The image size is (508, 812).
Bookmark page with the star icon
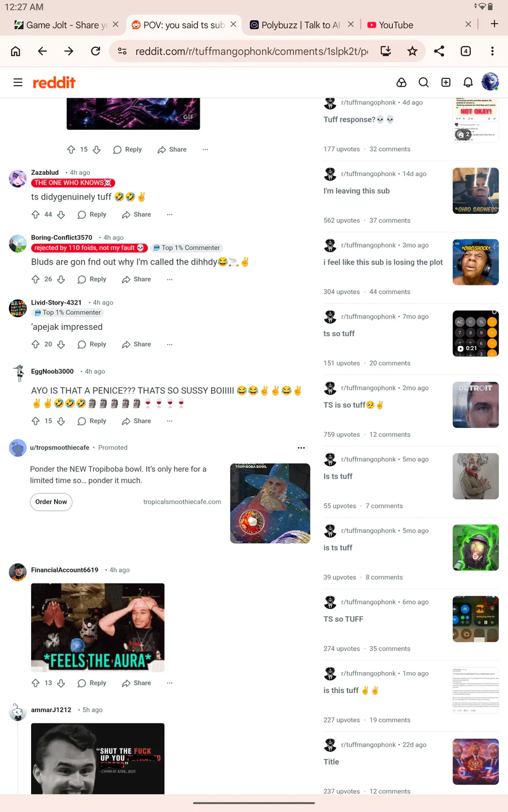pyautogui.click(x=413, y=51)
